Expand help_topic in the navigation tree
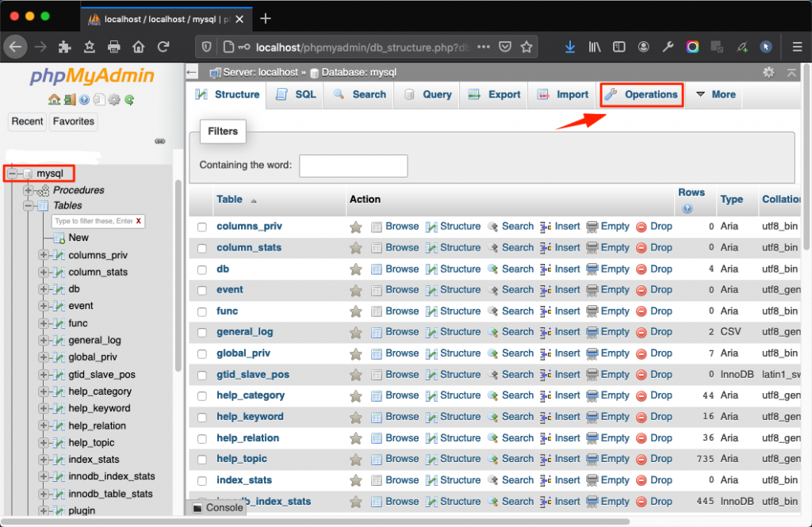The image size is (812, 527). click(x=44, y=443)
